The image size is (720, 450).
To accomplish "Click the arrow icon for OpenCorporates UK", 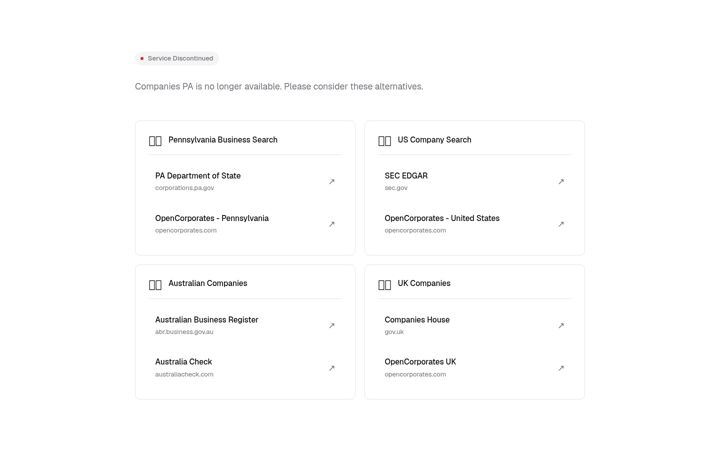I will (561, 368).
